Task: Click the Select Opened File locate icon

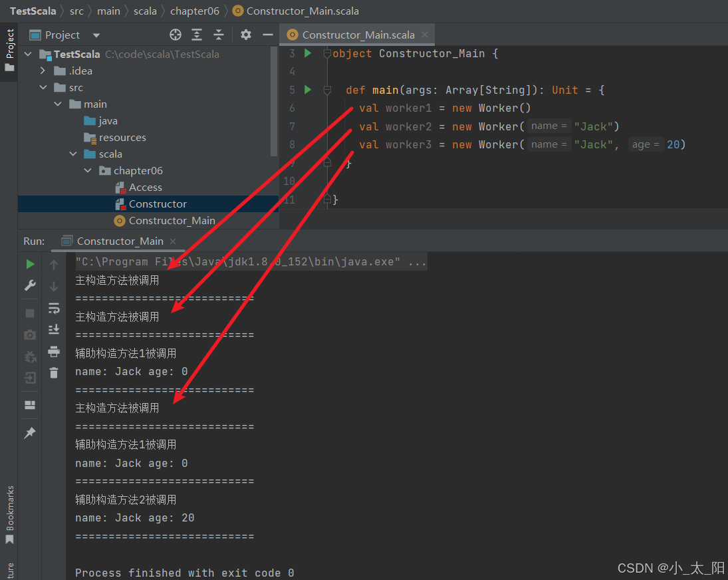Action: coord(175,35)
